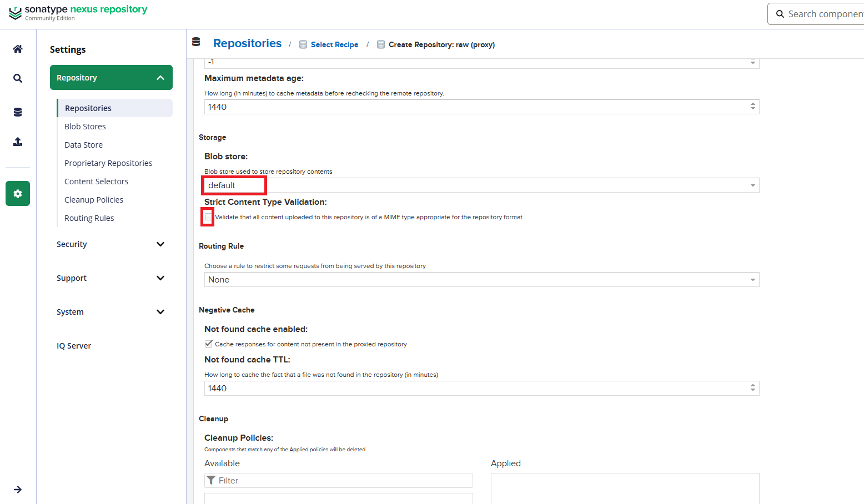Adjust the stepper on the -1 field
Viewport: 864px width, 504px height.
point(753,62)
